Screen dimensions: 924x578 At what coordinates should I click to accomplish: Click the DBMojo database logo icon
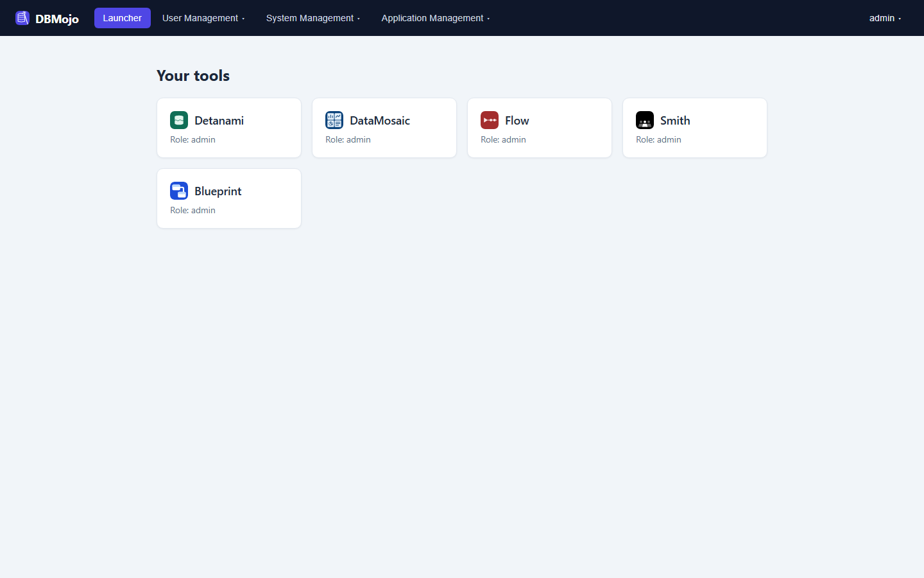(22, 18)
